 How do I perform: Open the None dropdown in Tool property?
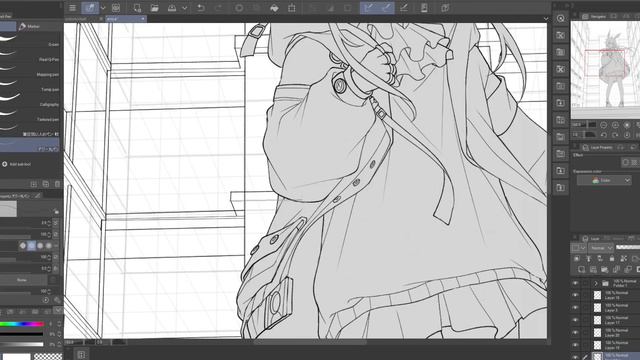[x=23, y=280]
